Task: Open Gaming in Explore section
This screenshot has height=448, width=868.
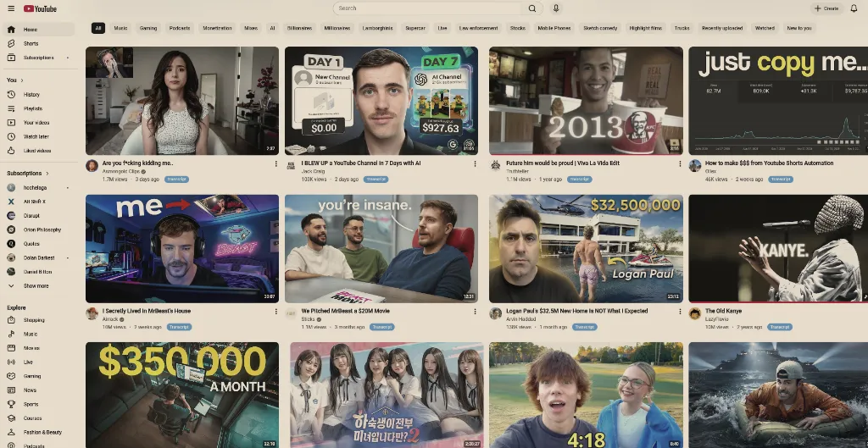Action: tap(38, 376)
